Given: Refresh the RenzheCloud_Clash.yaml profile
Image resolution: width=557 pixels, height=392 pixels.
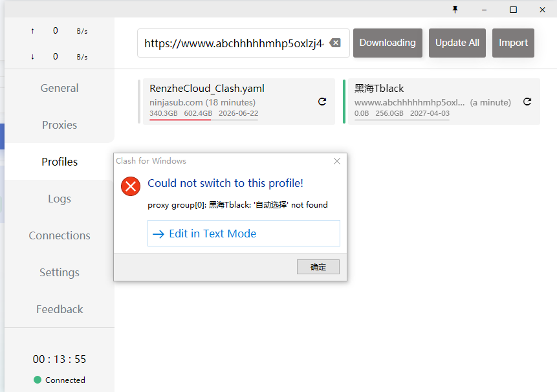Looking at the screenshot, I should point(322,102).
